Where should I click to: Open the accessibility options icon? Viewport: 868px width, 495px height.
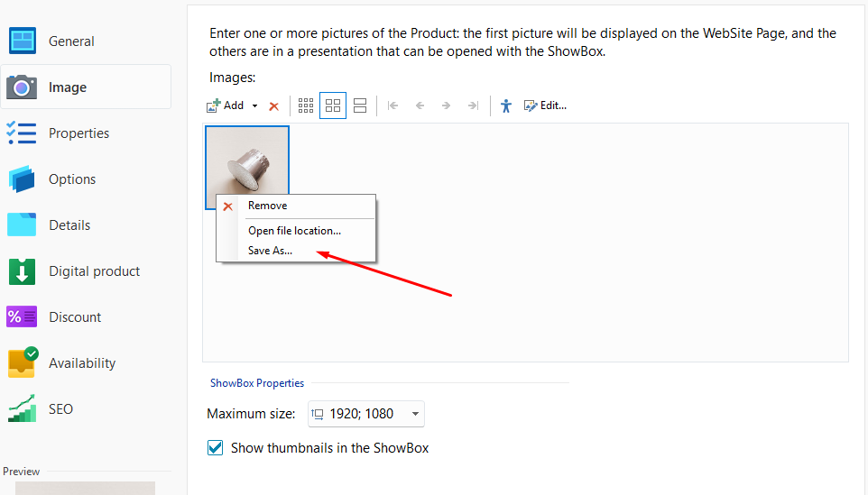point(506,105)
